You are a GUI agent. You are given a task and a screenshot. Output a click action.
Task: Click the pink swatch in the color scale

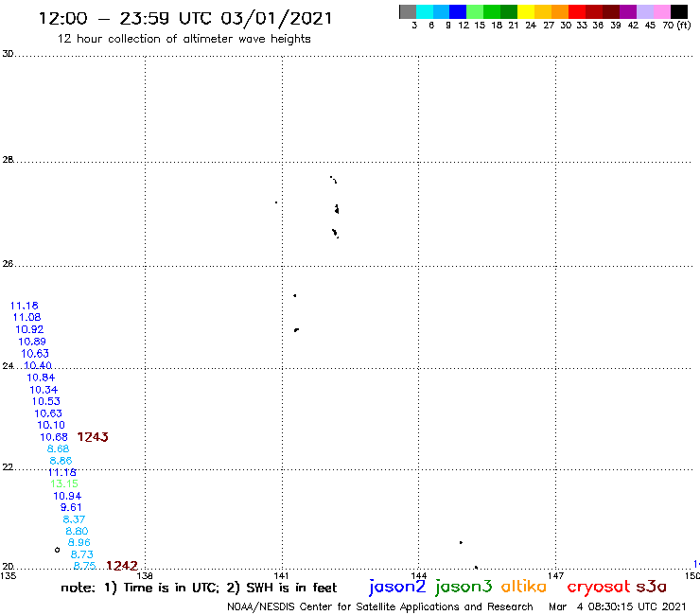click(662, 11)
